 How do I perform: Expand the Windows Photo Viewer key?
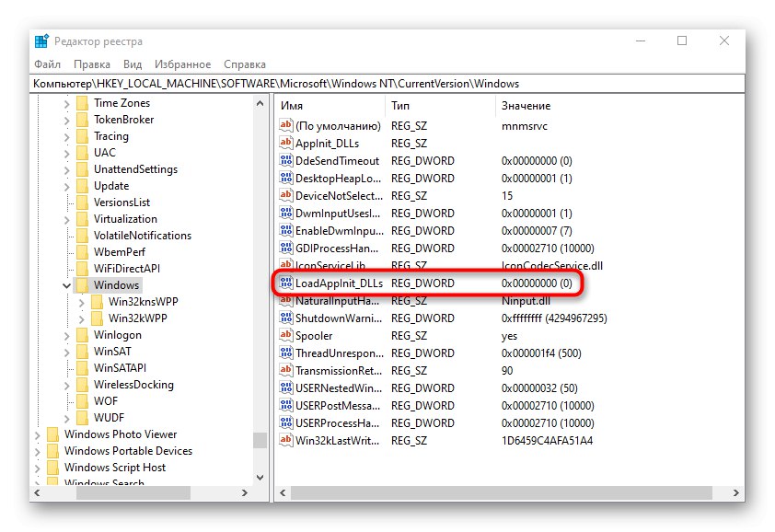[x=37, y=435]
